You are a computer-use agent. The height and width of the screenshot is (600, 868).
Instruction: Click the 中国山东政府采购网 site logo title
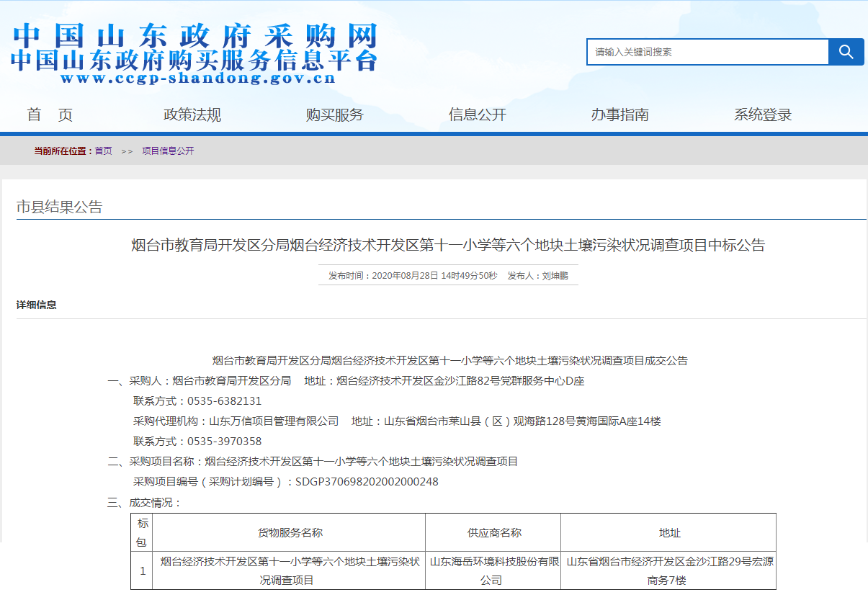click(x=194, y=36)
